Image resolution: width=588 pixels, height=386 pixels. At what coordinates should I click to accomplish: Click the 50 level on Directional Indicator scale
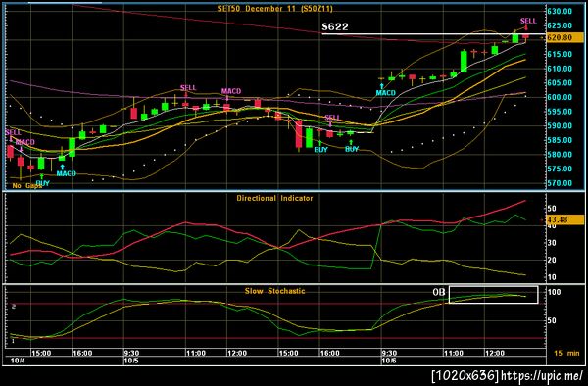(x=552, y=209)
